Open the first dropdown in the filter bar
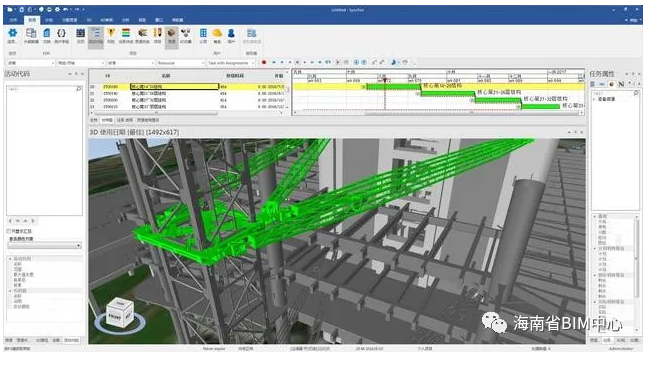 pos(31,63)
